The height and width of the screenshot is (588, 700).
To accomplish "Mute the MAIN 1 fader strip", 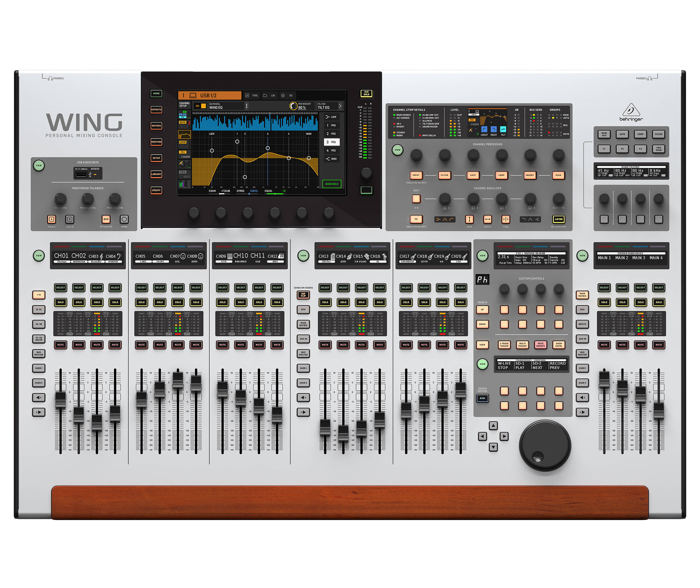I will [x=604, y=345].
